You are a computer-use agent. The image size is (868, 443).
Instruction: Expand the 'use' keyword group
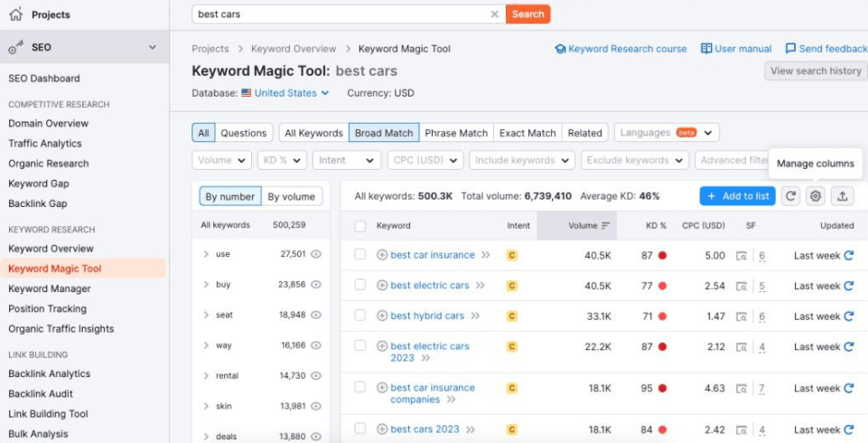[x=206, y=254]
